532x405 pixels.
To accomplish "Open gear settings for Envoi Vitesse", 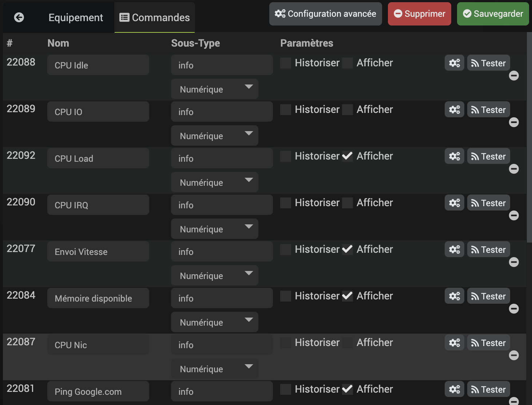I will tap(454, 249).
